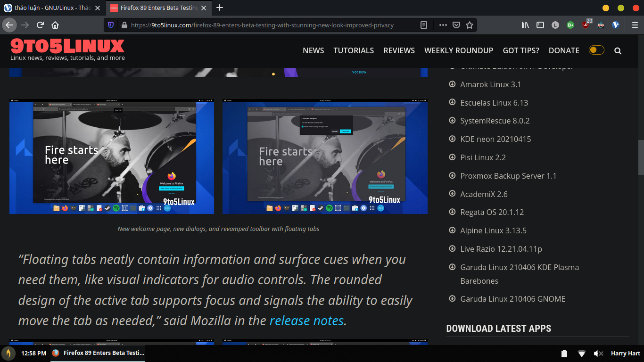Select the Firefox window in taskbar
Screen dimensions: 644x362
point(98,353)
